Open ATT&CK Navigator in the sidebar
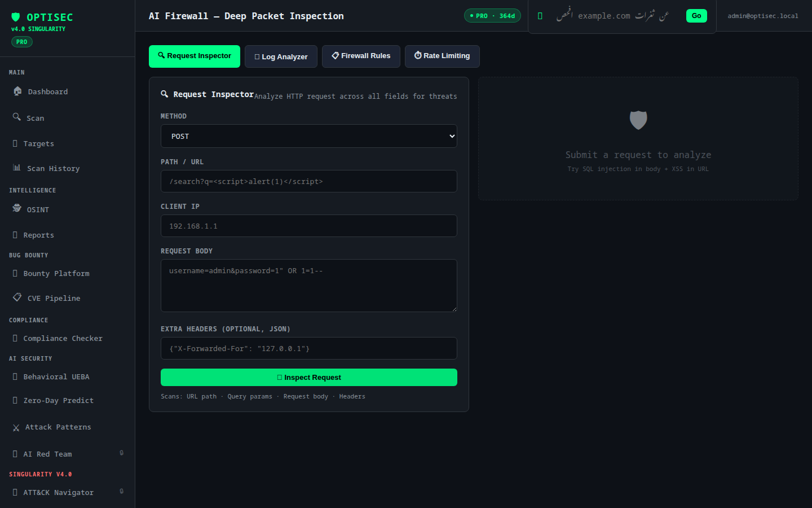The width and height of the screenshot is (812, 508). (x=68, y=492)
